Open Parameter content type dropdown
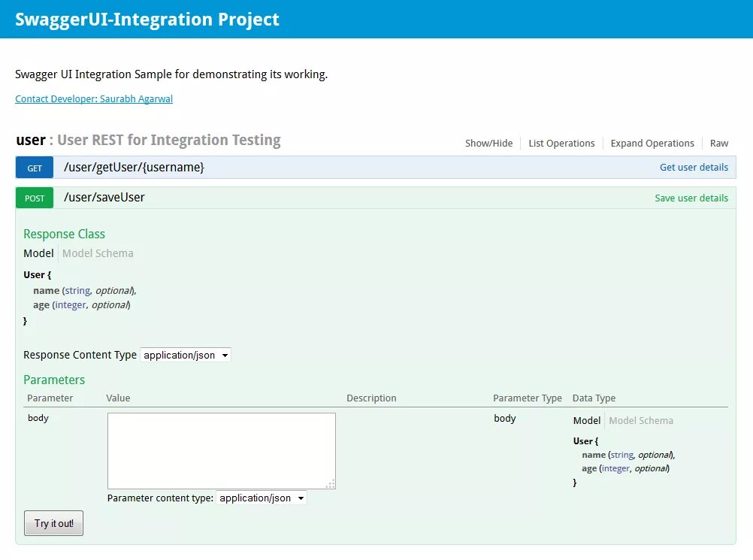This screenshot has width=753, height=560. point(262,498)
